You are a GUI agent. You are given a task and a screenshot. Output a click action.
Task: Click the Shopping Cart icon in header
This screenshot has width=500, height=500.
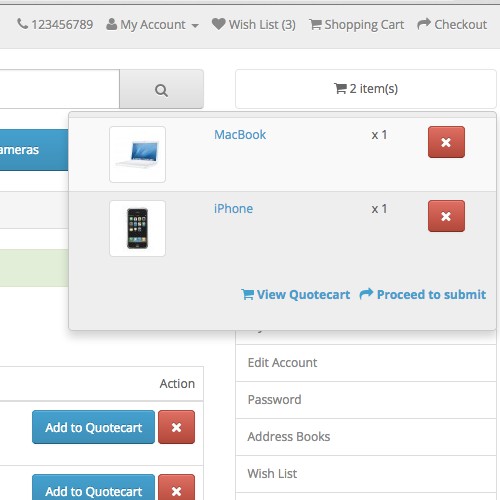click(315, 24)
